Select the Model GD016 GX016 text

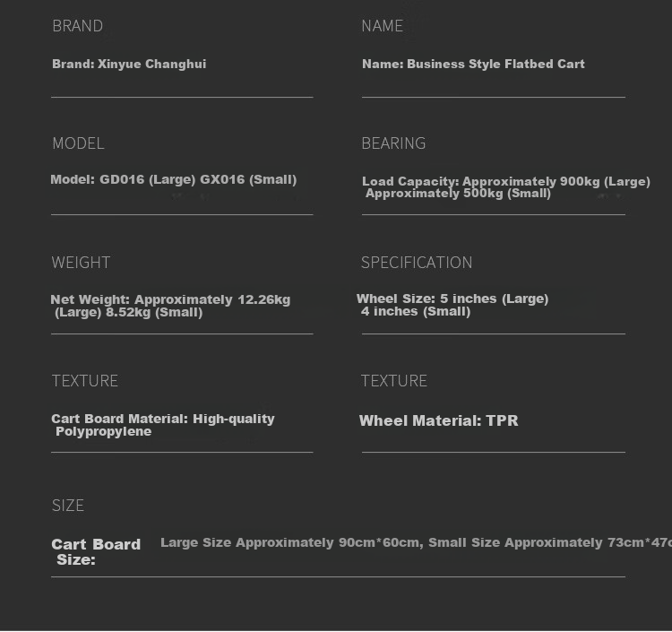point(174,179)
